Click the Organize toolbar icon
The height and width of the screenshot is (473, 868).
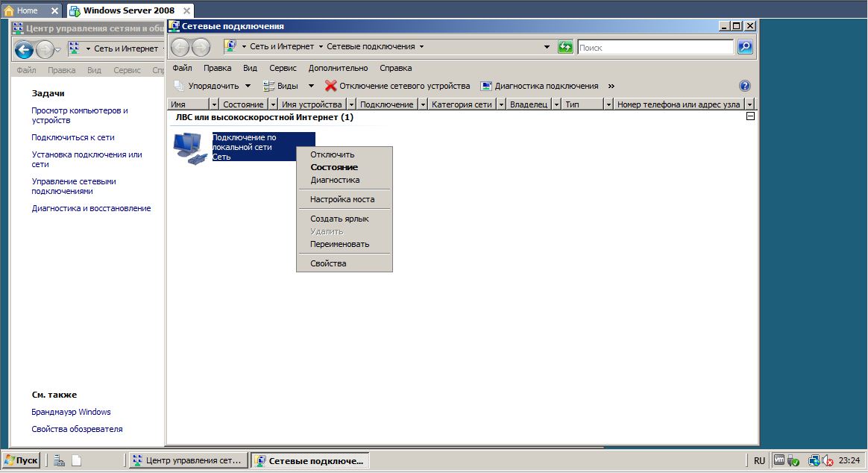pos(178,86)
